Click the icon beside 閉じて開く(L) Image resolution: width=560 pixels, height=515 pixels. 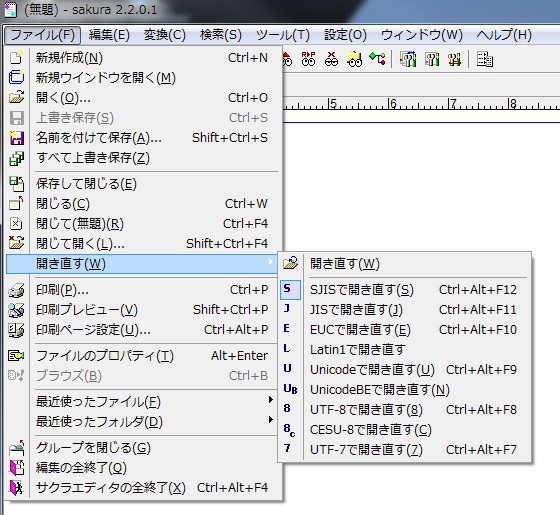pyautogui.click(x=16, y=244)
